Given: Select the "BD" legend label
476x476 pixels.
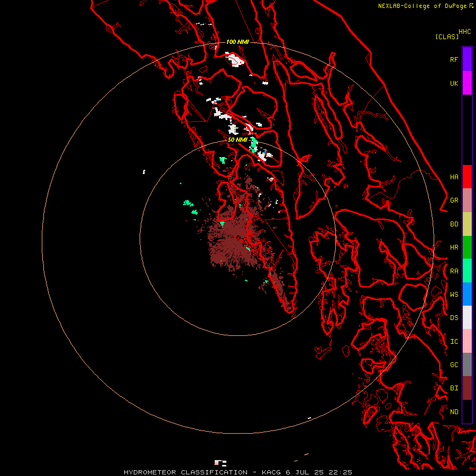Looking at the screenshot, I should pos(454,224).
